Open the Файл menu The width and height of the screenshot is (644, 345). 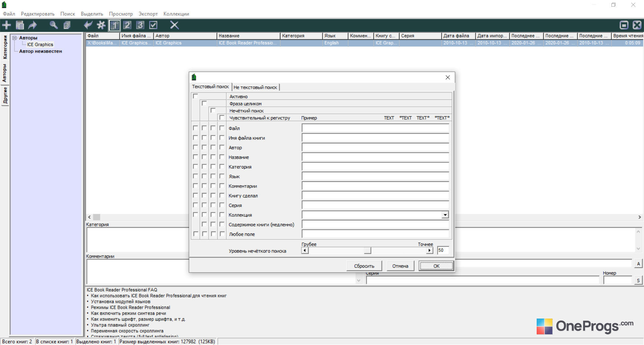tap(9, 14)
